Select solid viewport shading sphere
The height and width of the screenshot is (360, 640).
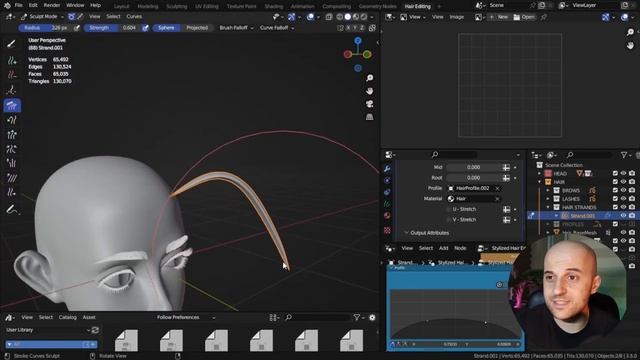348,17
